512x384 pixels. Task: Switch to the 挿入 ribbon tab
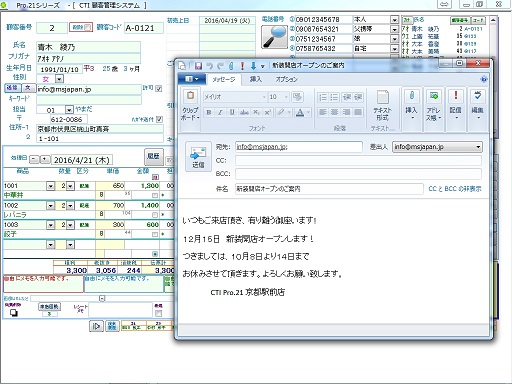click(256, 79)
